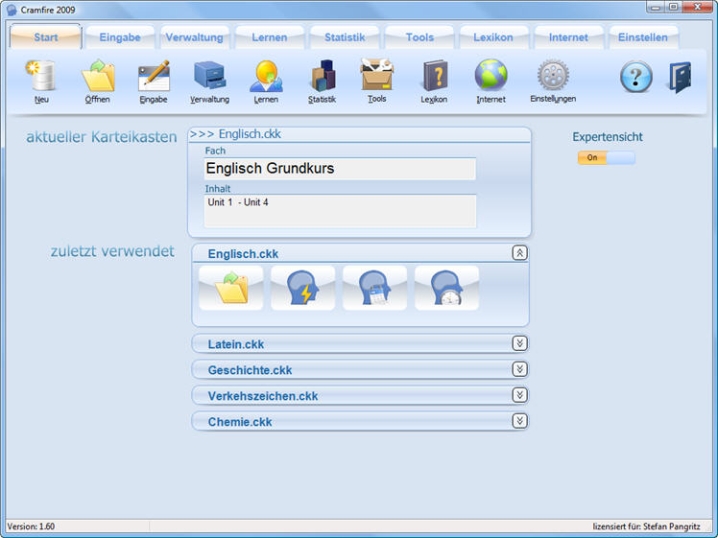Switch to the Eingabe tab

tap(120, 38)
